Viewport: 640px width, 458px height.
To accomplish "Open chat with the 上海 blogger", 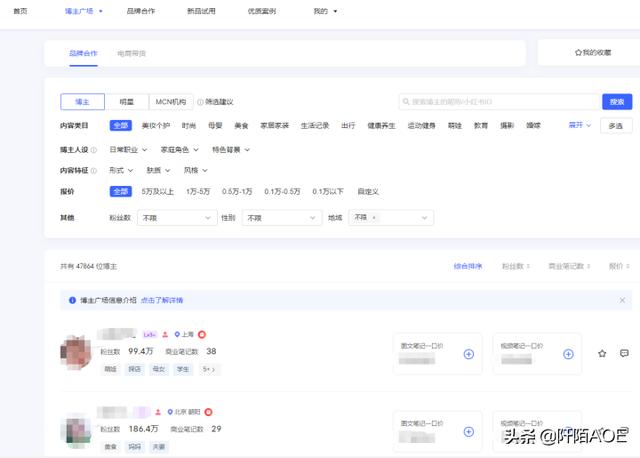I will [x=624, y=353].
